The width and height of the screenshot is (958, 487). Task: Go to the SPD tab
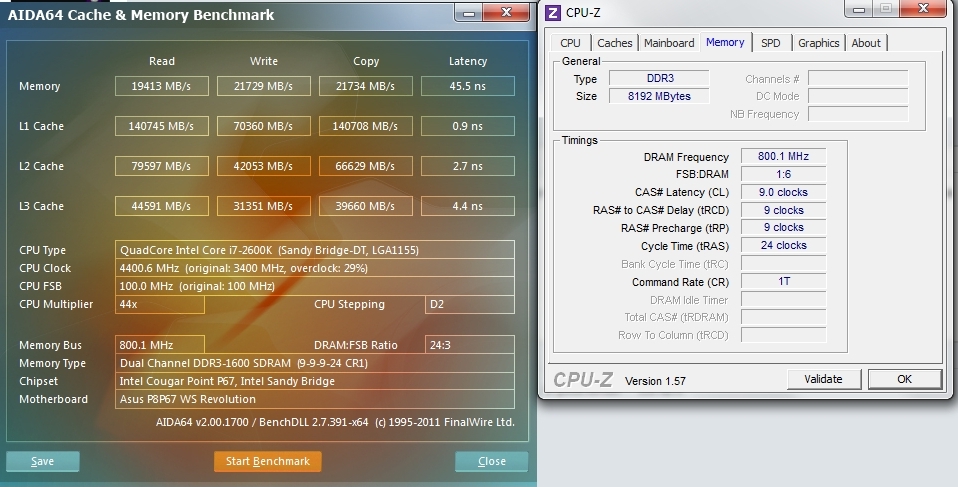[x=771, y=43]
